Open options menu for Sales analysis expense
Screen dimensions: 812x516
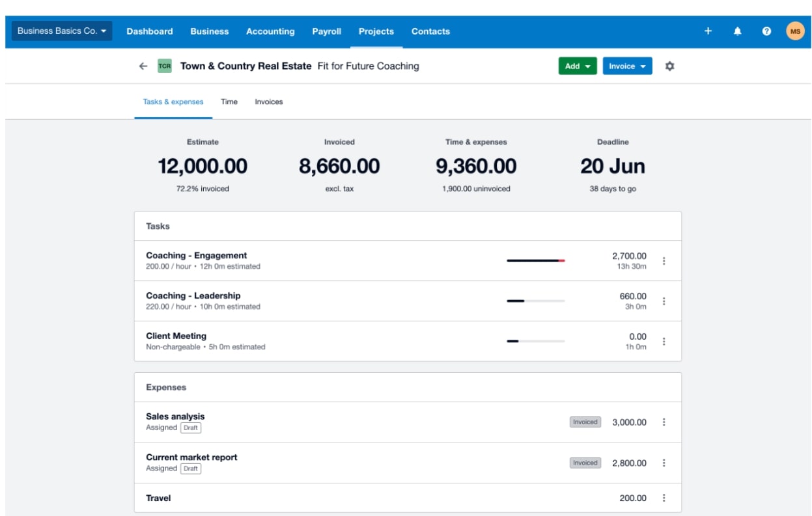pos(664,422)
